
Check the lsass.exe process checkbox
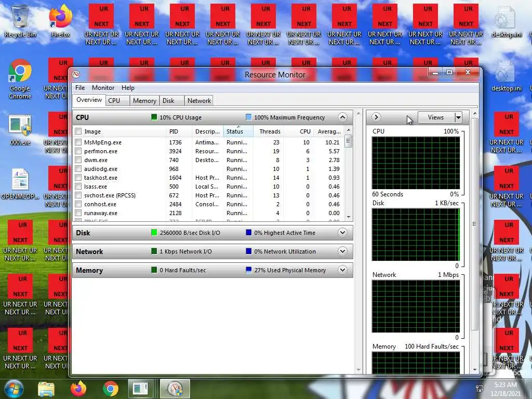pos(78,187)
